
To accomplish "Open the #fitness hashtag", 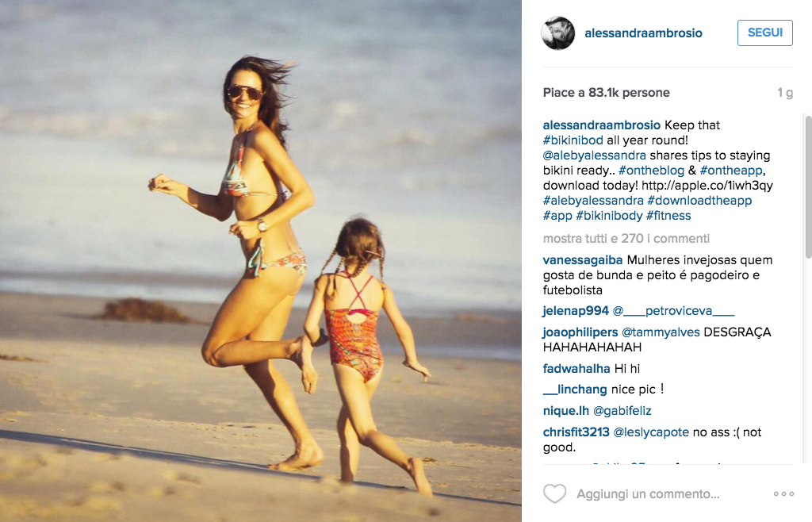I will click(668, 216).
